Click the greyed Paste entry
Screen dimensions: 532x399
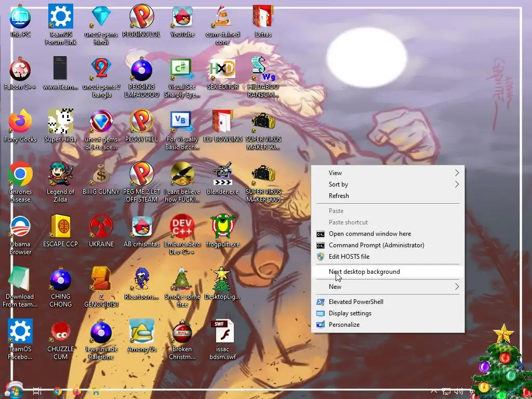pos(388,211)
